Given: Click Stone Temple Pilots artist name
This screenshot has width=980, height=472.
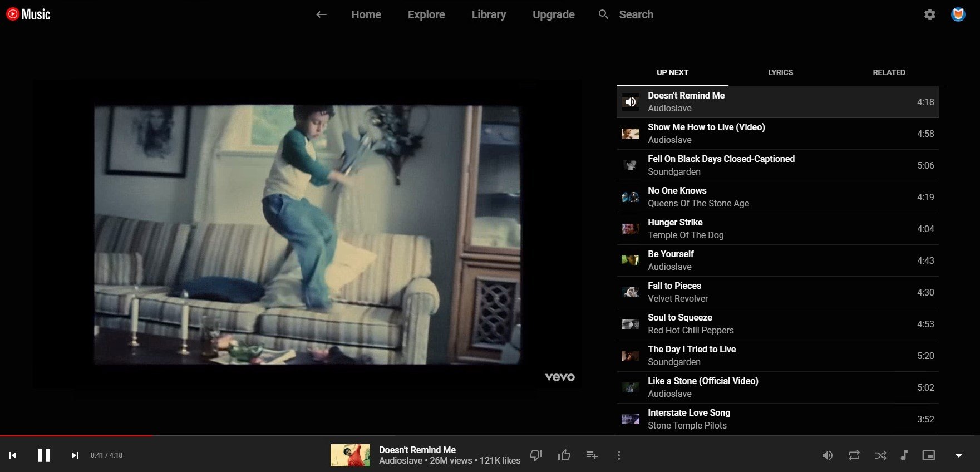Looking at the screenshot, I should click(x=687, y=426).
